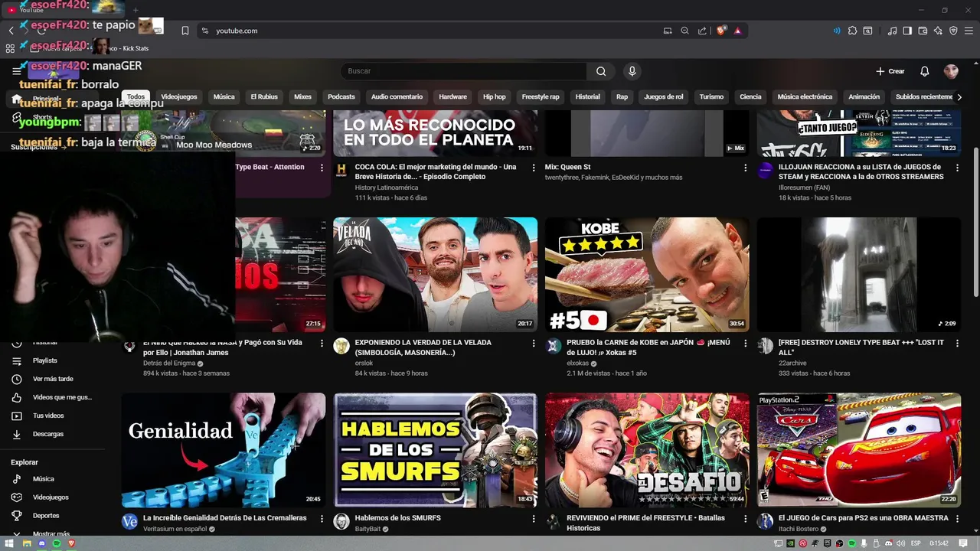980x551 pixels.
Task: Open KOBE beef Japan video thumbnail
Action: pyautogui.click(x=647, y=275)
